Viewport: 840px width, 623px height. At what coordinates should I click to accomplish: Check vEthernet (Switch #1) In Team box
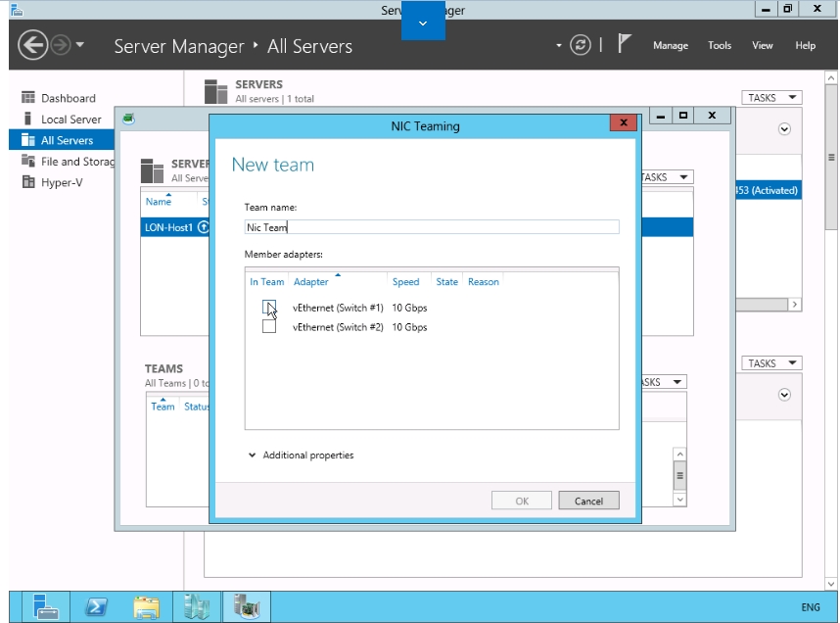269,308
